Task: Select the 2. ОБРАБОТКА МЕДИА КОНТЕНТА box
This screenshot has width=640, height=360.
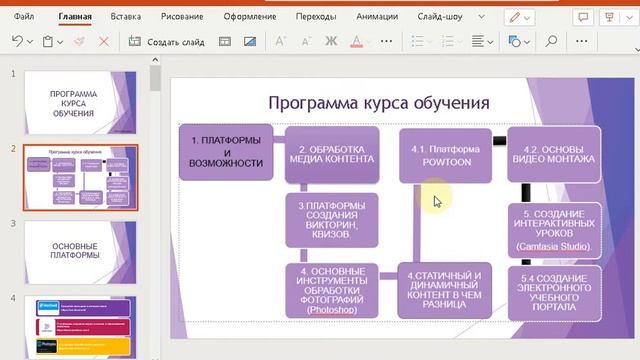Action: (332, 154)
